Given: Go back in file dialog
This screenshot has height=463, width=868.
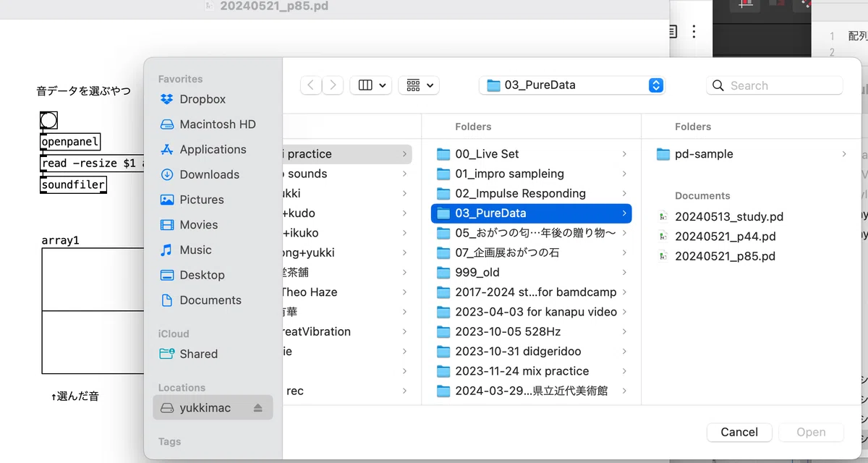Looking at the screenshot, I should coord(311,85).
